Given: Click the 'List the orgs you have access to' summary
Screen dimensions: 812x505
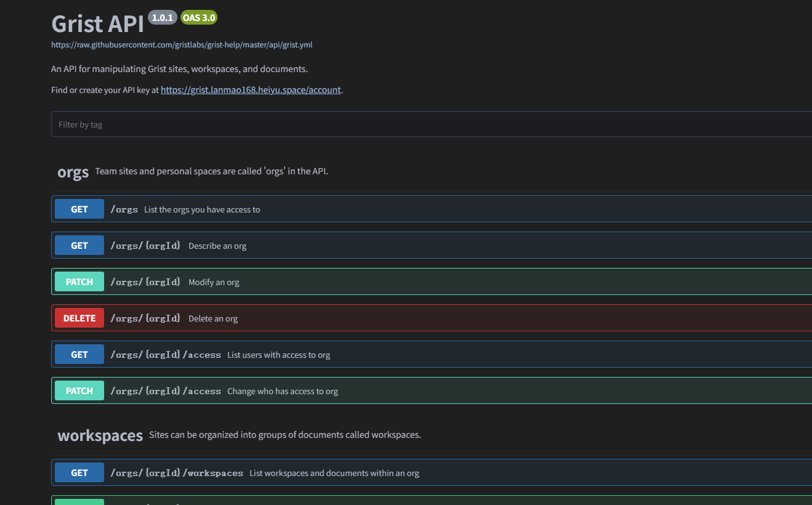Looking at the screenshot, I should [x=202, y=209].
